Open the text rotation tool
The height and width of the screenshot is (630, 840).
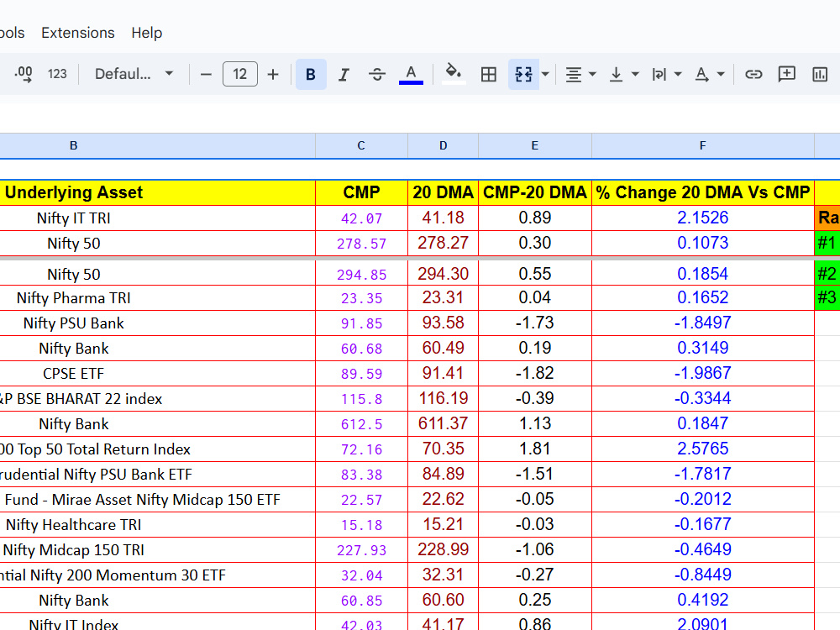pyautogui.click(x=709, y=75)
